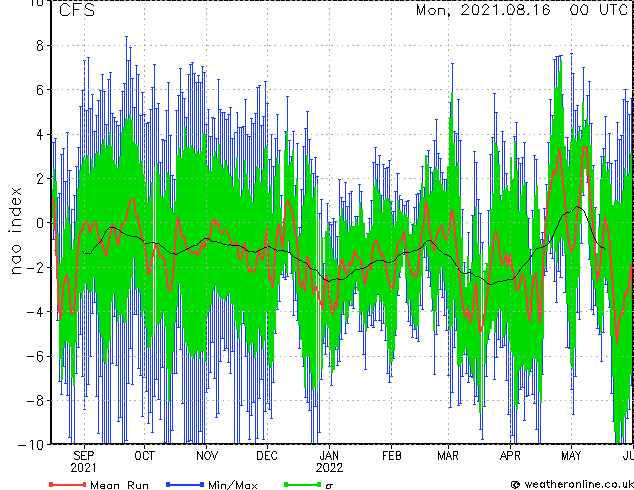Click the blue Min/Max legend line
Image resolution: width=634 pixels, height=490 pixels.
[x=185, y=484]
